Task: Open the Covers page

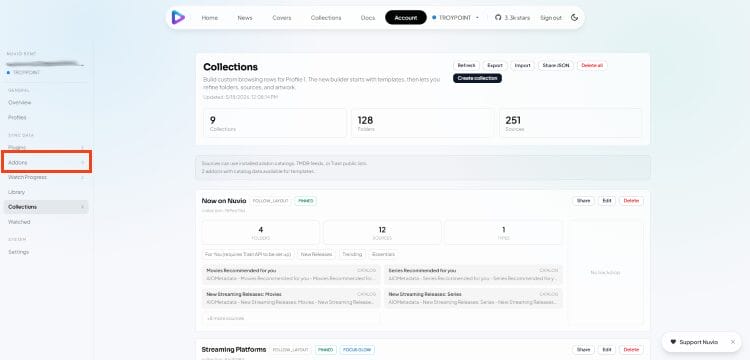Action: tap(282, 18)
